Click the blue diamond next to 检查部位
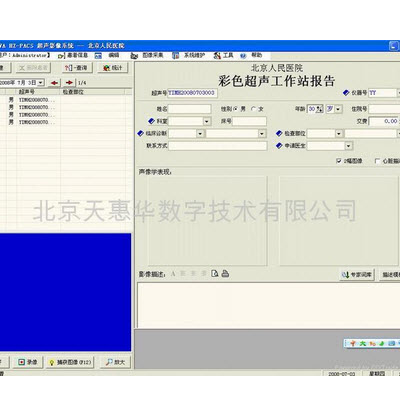Image resolution: width=400 pixels, height=400 pixels. click(x=279, y=133)
